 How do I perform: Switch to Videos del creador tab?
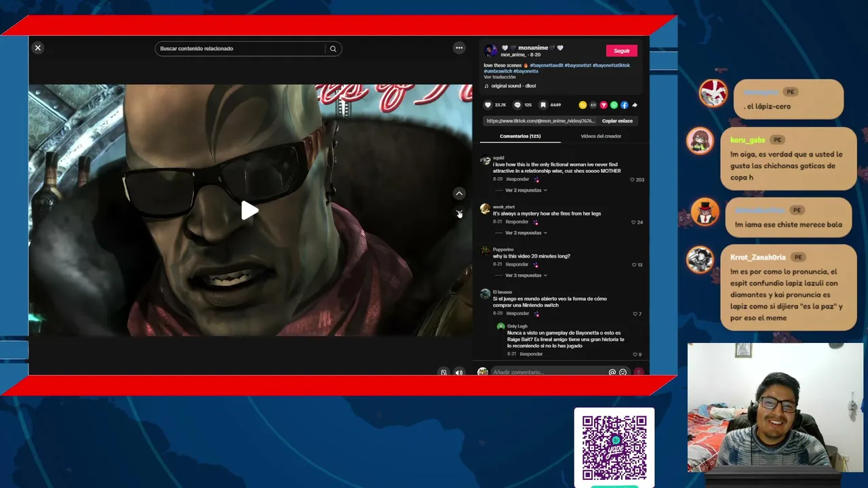(601, 136)
